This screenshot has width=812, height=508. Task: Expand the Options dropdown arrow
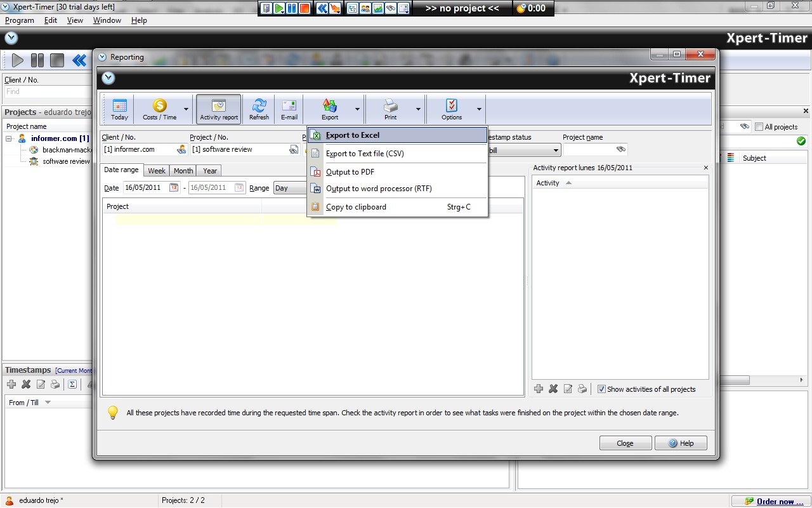click(479, 109)
